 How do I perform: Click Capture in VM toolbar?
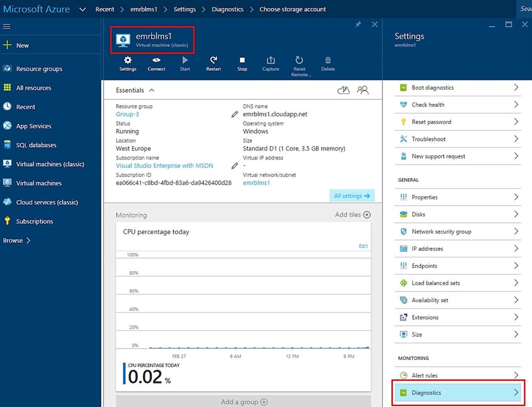(x=271, y=64)
